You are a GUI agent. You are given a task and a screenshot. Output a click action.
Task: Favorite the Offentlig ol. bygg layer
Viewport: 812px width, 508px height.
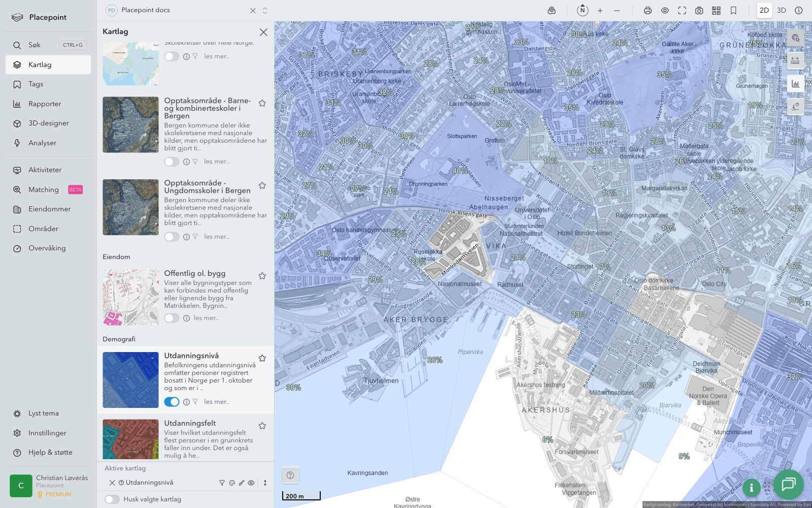tap(262, 276)
